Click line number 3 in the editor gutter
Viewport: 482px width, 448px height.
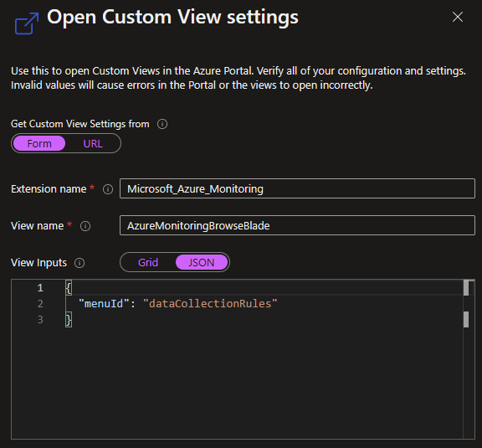40,320
